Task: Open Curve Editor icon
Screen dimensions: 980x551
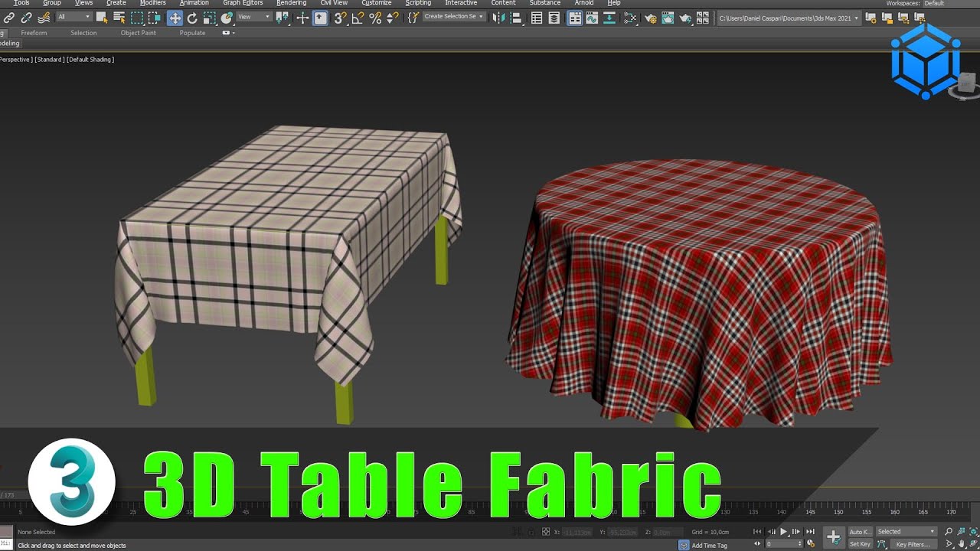Action: (592, 18)
